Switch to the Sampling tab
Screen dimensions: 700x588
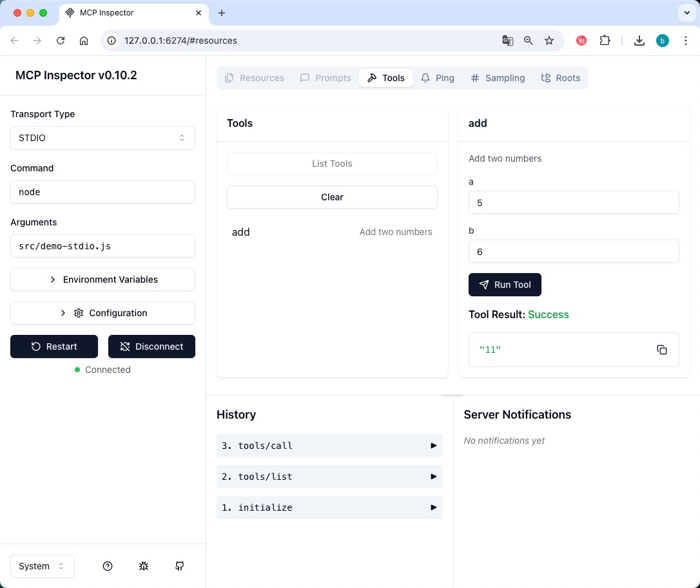[x=498, y=78]
